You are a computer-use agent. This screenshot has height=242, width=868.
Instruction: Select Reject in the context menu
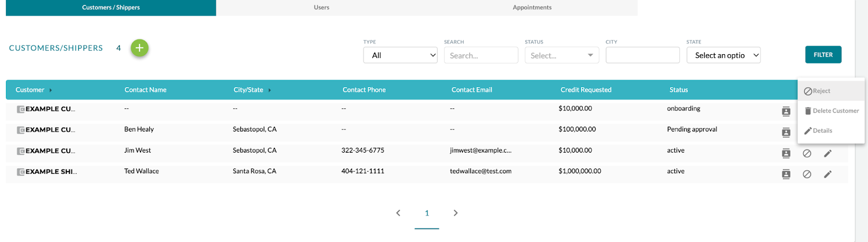coord(831,91)
